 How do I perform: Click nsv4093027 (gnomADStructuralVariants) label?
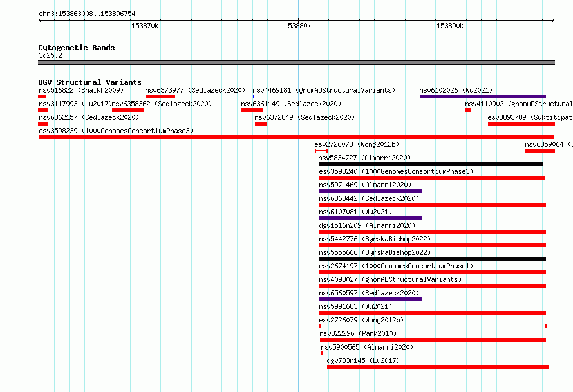tap(390, 279)
